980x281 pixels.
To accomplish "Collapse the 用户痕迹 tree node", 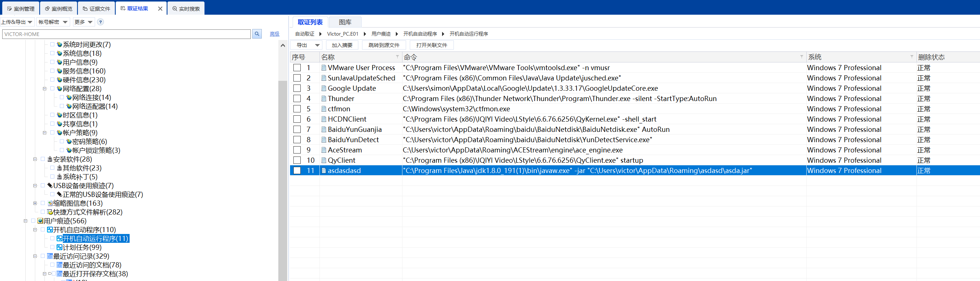I will 25,221.
